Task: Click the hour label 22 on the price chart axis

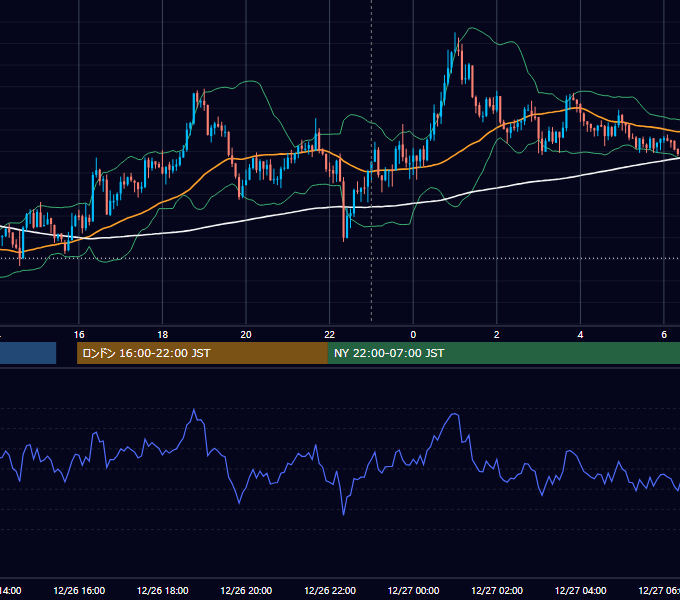Action: [x=330, y=335]
